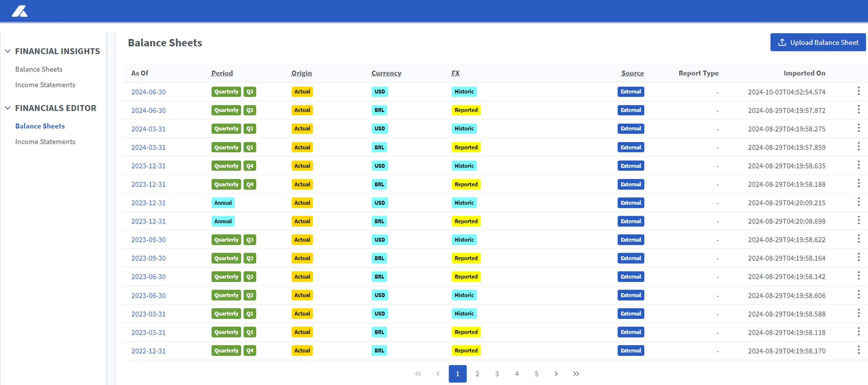Open row menu for 2024-08-29T04:19:57.872 import

point(858,109)
